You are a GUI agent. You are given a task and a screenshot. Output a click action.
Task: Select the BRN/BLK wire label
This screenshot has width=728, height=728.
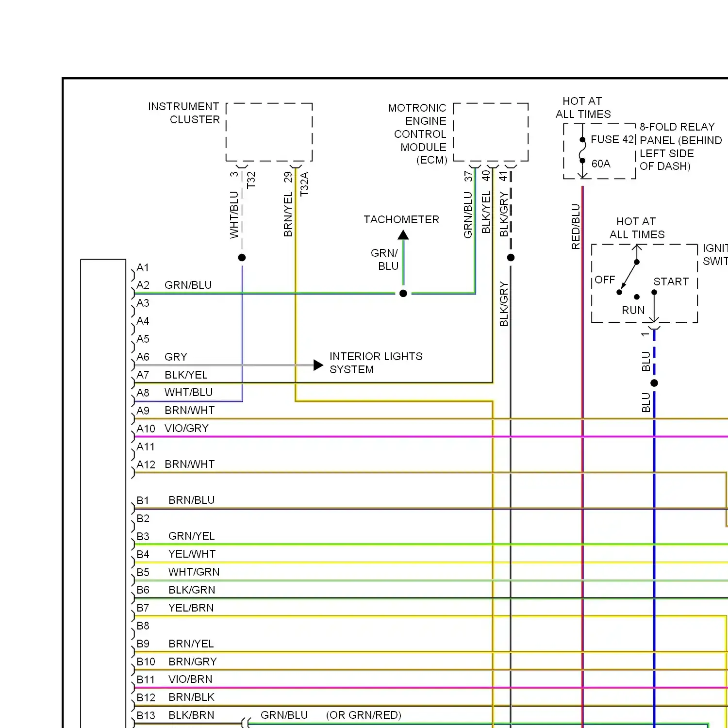tap(192, 697)
